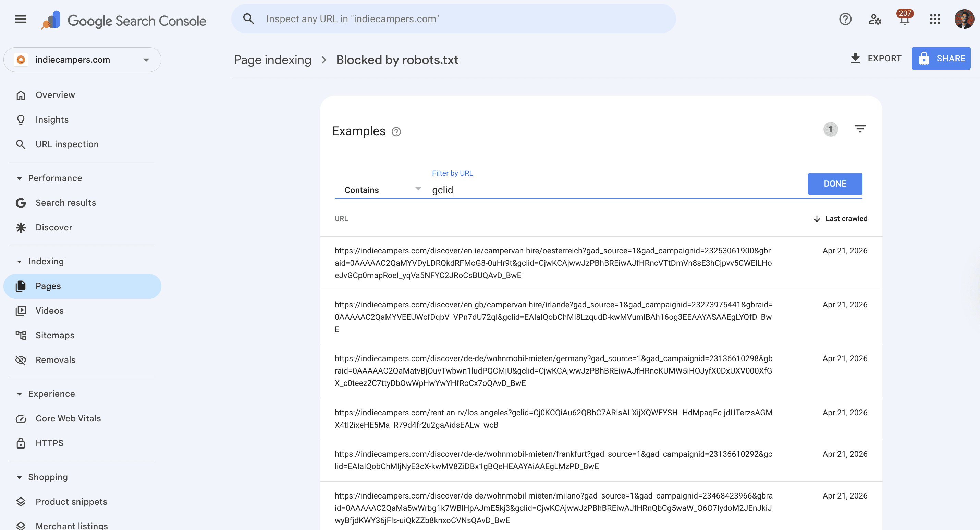The image size is (980, 530).
Task: Click the Core Web Vitals gauge icon
Action: point(21,419)
